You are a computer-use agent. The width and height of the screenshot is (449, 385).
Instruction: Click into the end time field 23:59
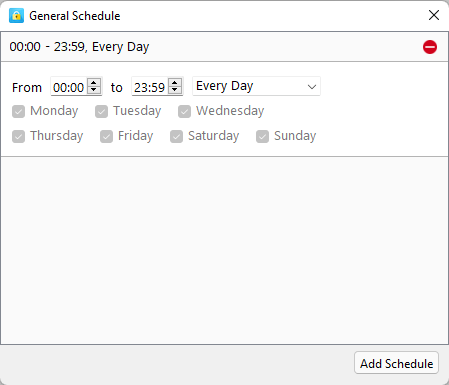pos(150,87)
